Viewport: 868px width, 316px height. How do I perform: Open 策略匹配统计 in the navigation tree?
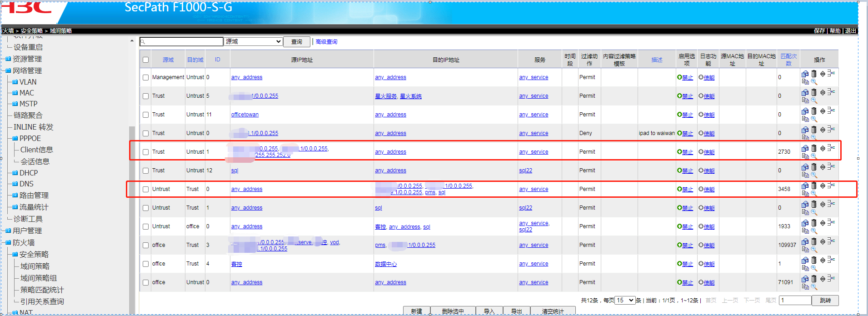[x=42, y=290]
